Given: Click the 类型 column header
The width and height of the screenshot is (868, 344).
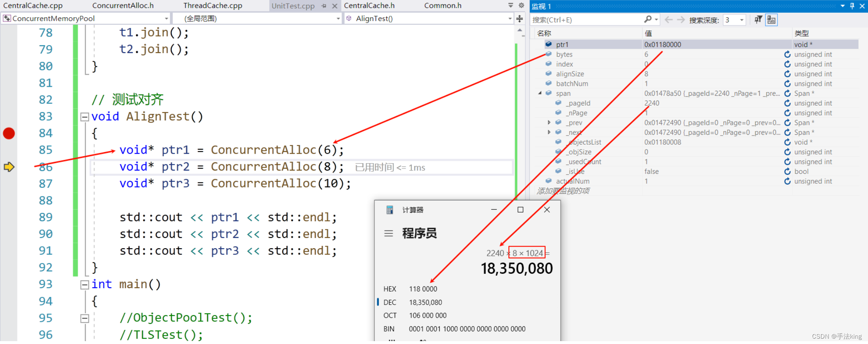Looking at the screenshot, I should pos(801,33).
